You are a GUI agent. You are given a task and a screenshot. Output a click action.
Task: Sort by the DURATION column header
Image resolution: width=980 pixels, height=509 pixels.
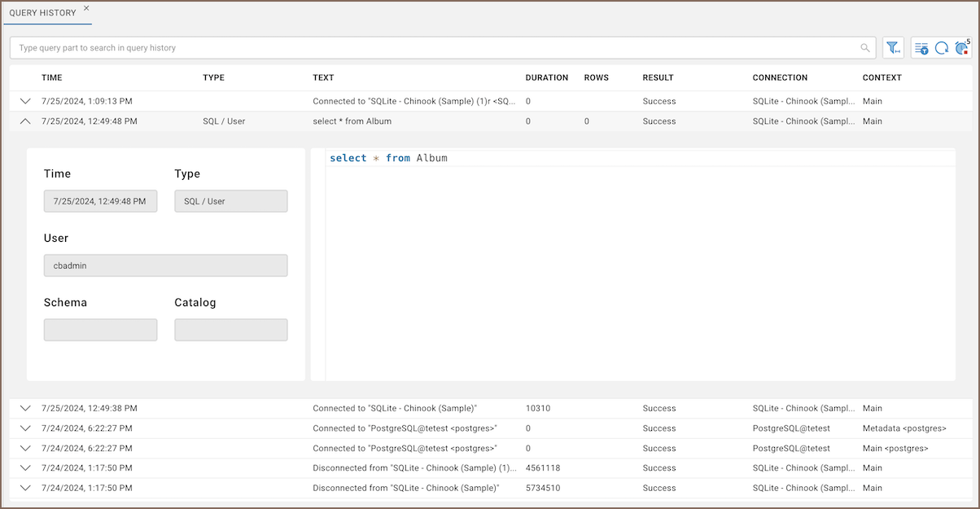pyautogui.click(x=546, y=78)
